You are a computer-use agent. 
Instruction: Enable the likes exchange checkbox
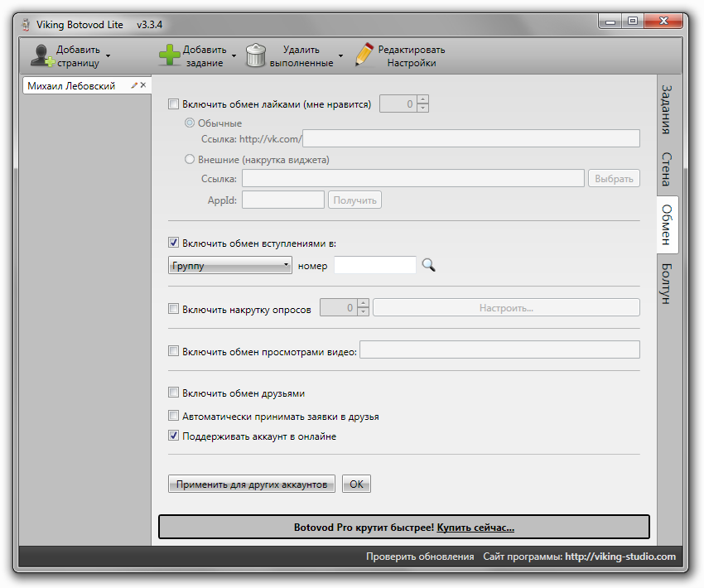(173, 104)
